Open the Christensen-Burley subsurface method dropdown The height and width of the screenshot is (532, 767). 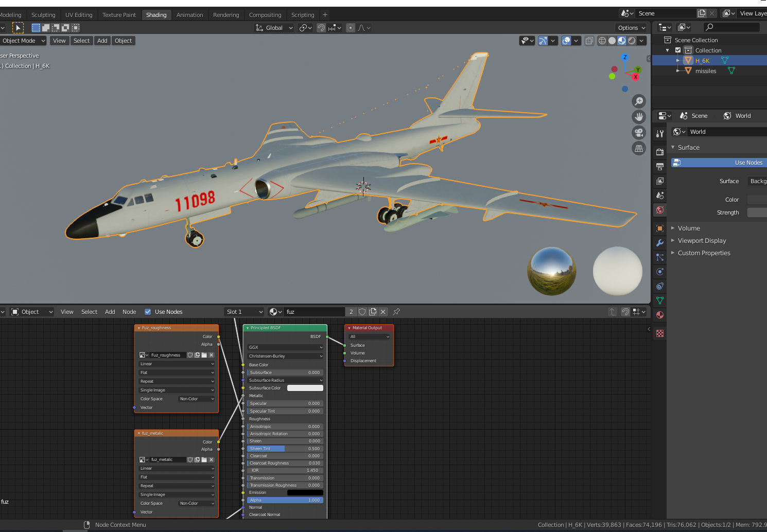(285, 356)
